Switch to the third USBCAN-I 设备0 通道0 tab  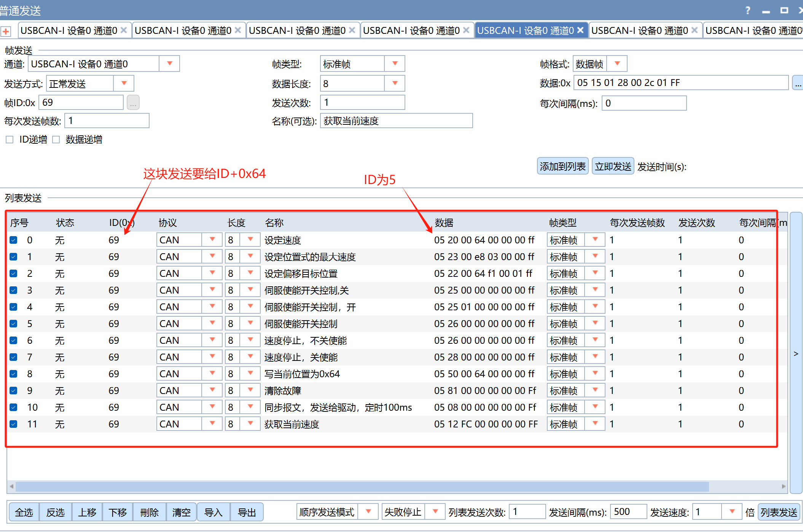point(297,30)
